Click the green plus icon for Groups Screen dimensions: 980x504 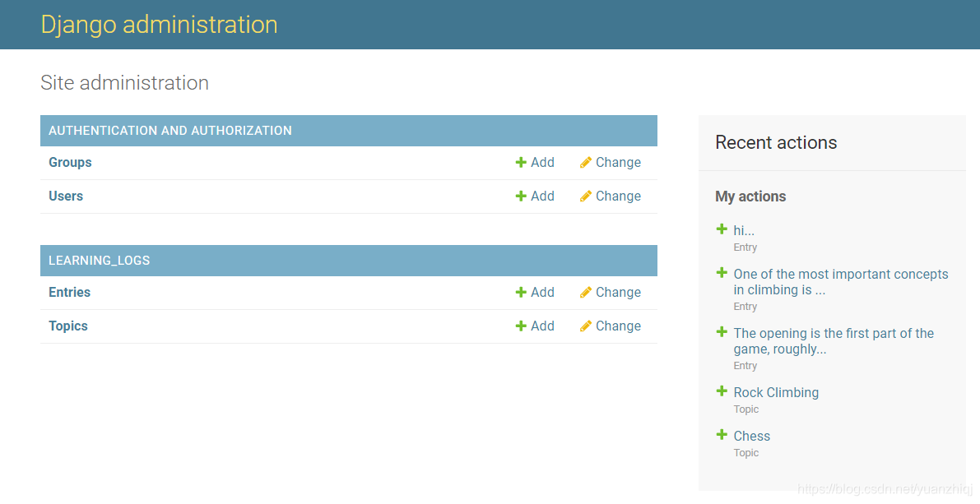521,162
